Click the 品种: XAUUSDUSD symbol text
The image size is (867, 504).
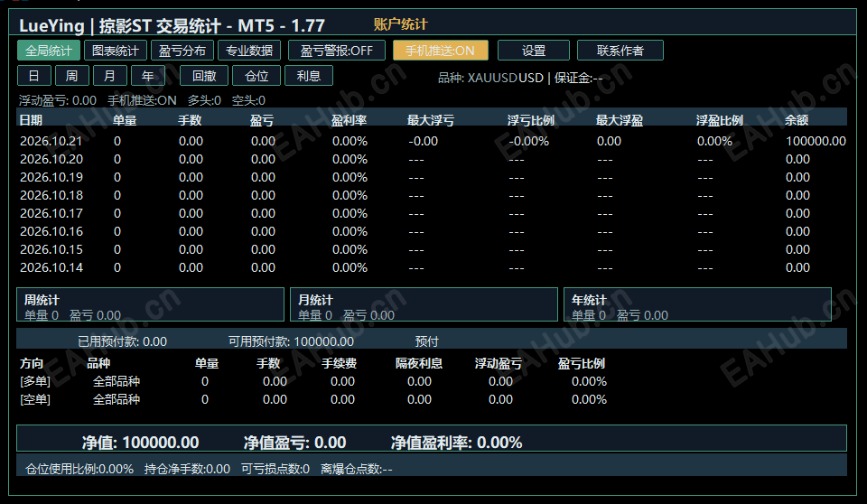491,78
